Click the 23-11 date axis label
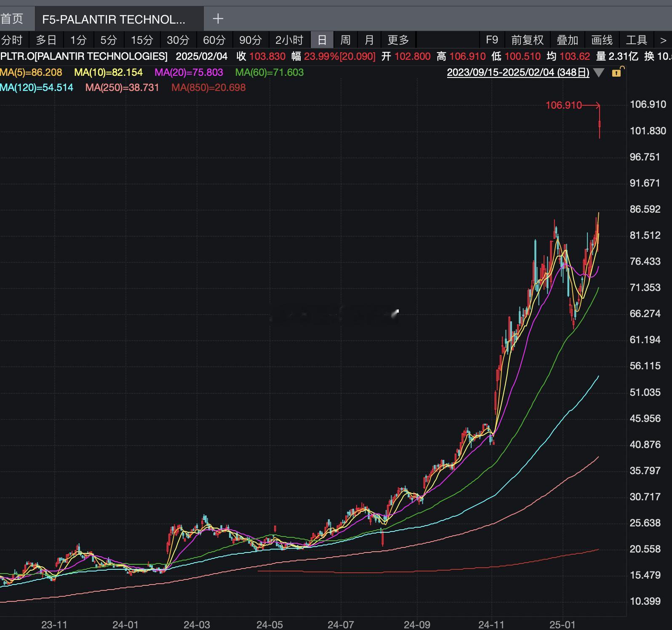This screenshot has width=672, height=630. pyautogui.click(x=54, y=625)
